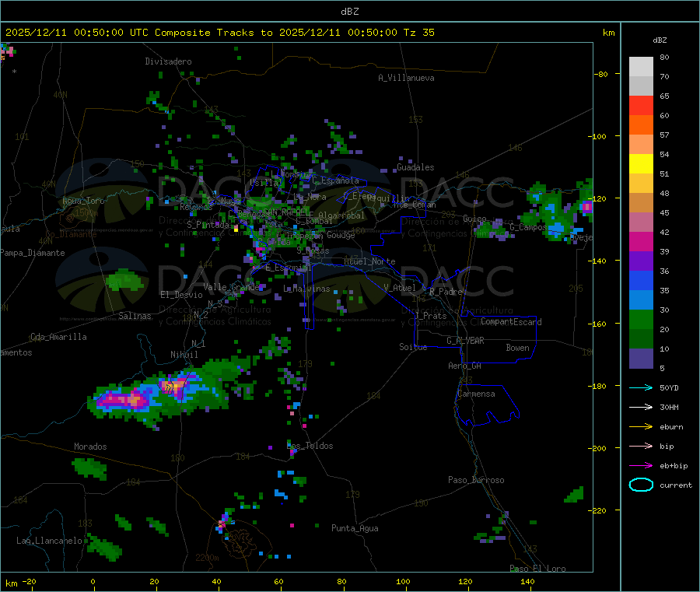The width and height of the screenshot is (700, 592).
Task: Select the magenta 39-42 dBZ color band
Action: point(641,241)
